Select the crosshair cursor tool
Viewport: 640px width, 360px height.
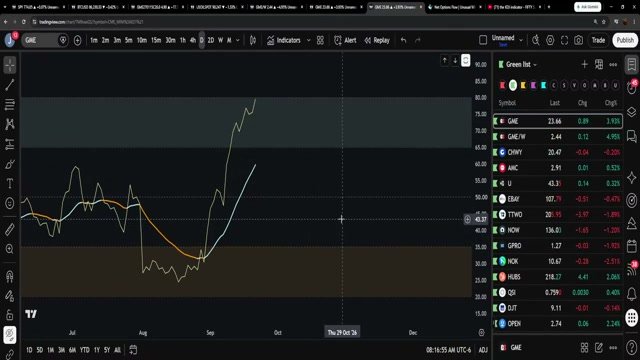pyautogui.click(x=10, y=65)
